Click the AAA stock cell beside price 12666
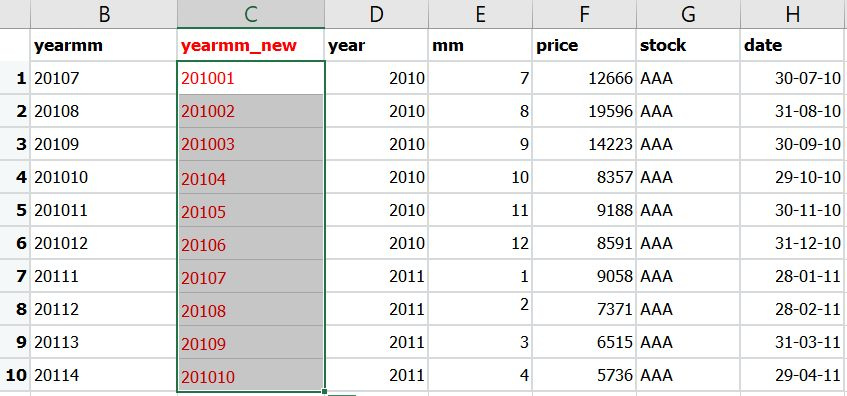This screenshot has width=847, height=396. tap(688, 78)
